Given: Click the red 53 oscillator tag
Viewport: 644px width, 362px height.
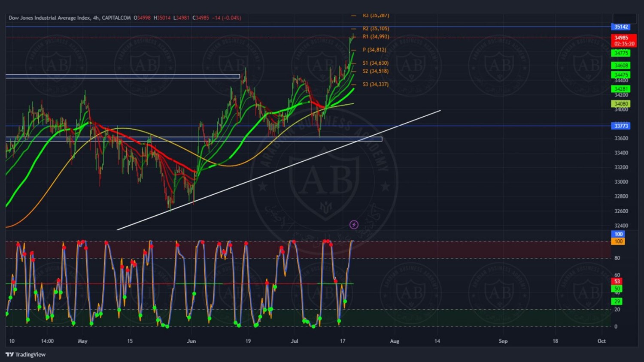Looking at the screenshot, I should click(617, 281).
